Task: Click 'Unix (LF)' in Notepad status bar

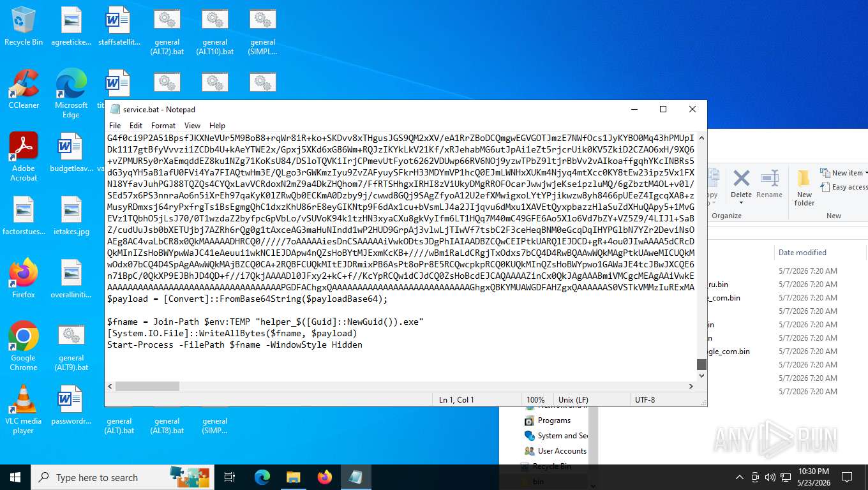Action: coord(572,400)
